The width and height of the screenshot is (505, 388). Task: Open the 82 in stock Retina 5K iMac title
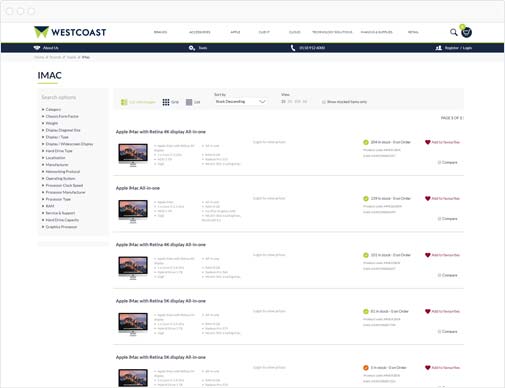[161, 301]
